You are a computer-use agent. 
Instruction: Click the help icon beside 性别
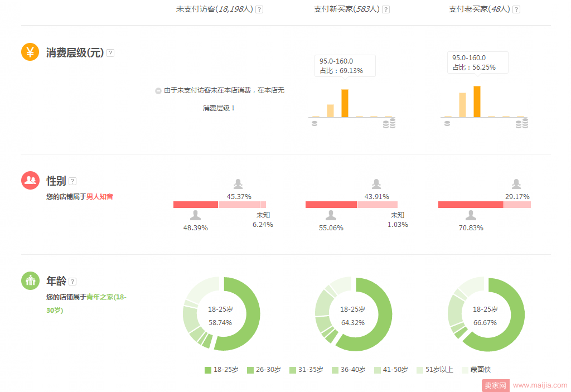(72, 181)
